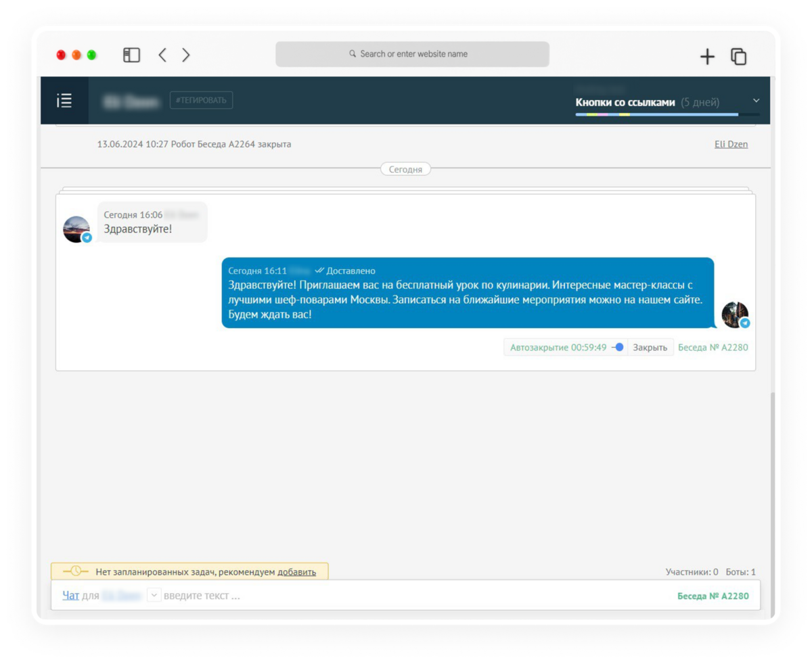
Task: Open the Чат channel selector link
Action: [x=70, y=596]
